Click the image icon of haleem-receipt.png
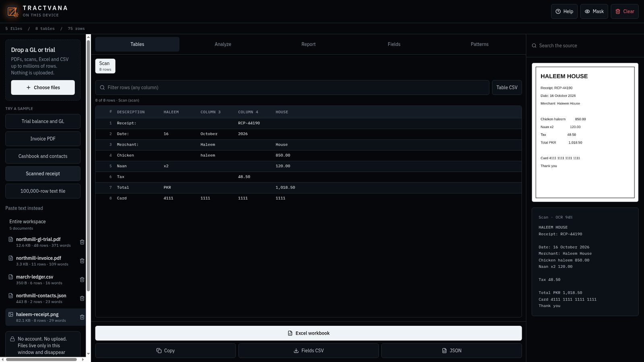 11,315
